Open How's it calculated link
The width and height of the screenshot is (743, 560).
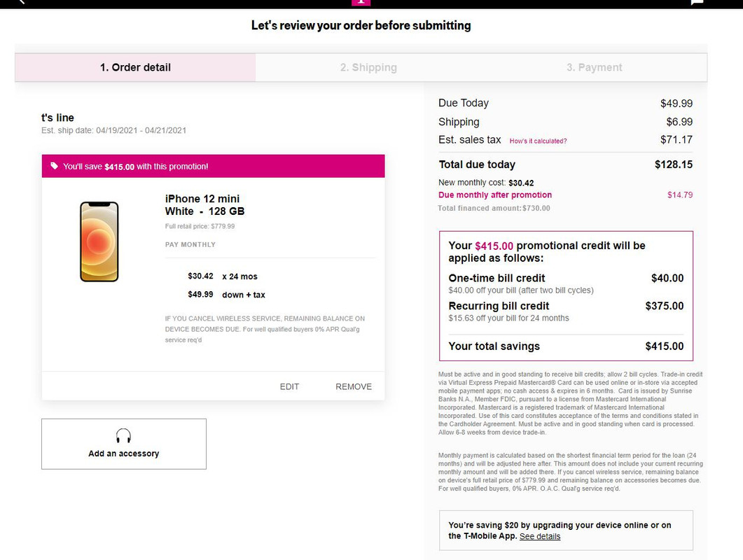538,141
